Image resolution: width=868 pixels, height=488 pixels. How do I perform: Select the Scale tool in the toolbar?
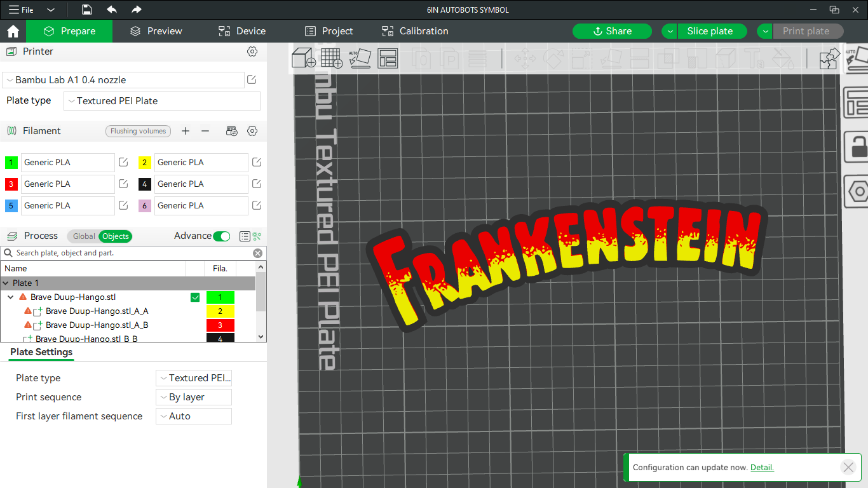click(581, 59)
